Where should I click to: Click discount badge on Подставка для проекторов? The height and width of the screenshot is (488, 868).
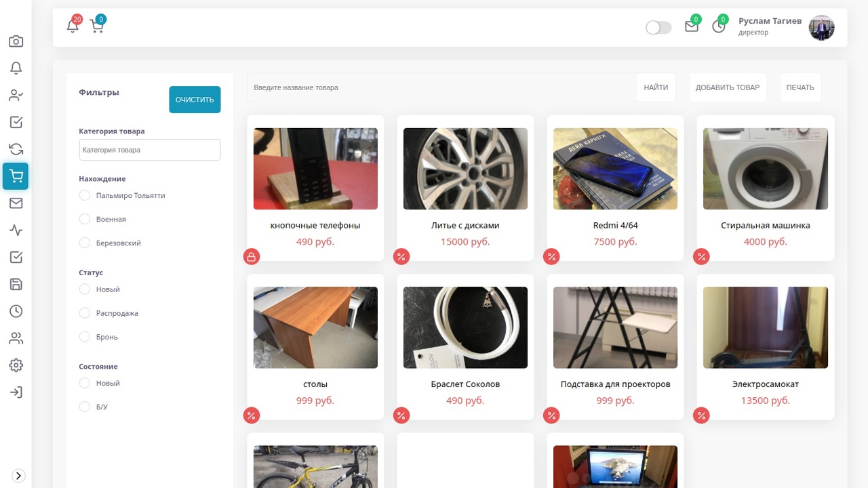click(x=551, y=415)
